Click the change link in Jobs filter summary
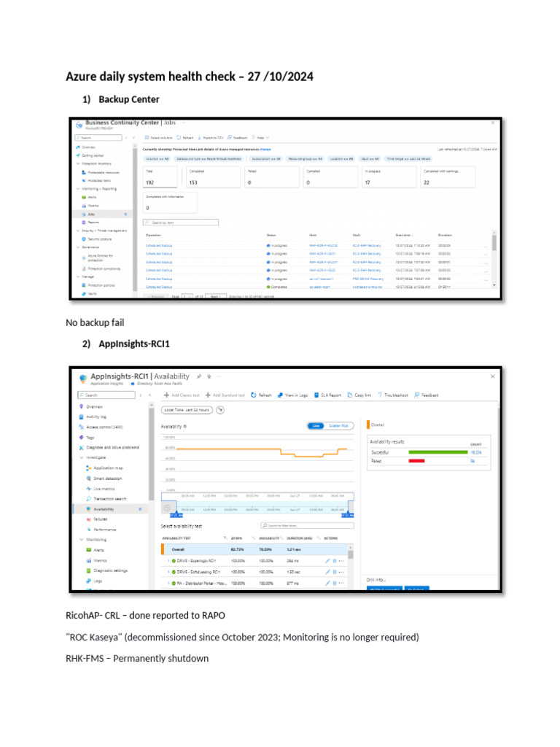560x747 pixels. 265,150
